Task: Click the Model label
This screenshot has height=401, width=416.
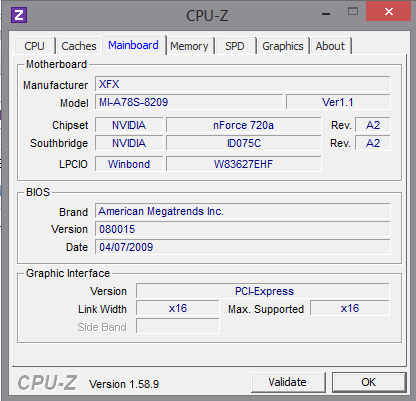Action: [x=74, y=103]
